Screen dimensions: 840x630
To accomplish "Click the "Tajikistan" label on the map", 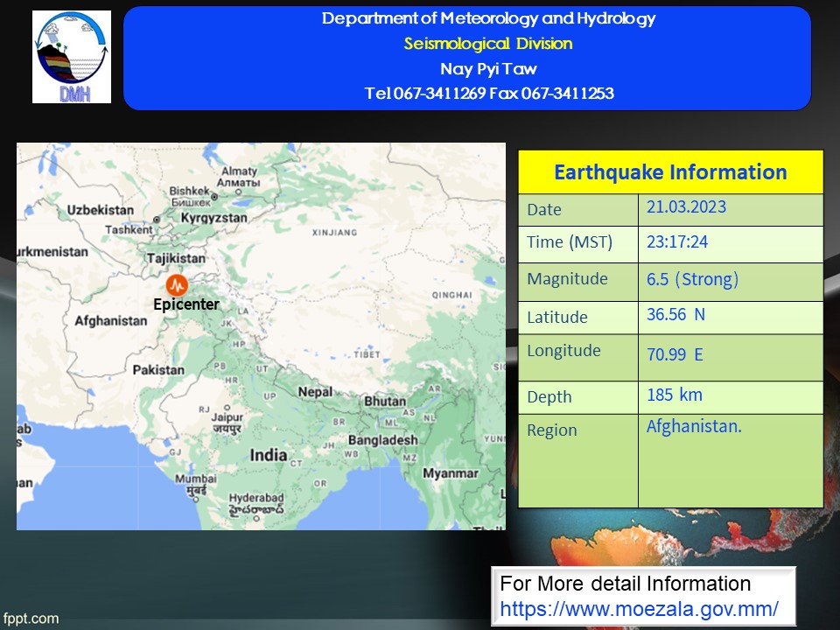I will 176,259.
